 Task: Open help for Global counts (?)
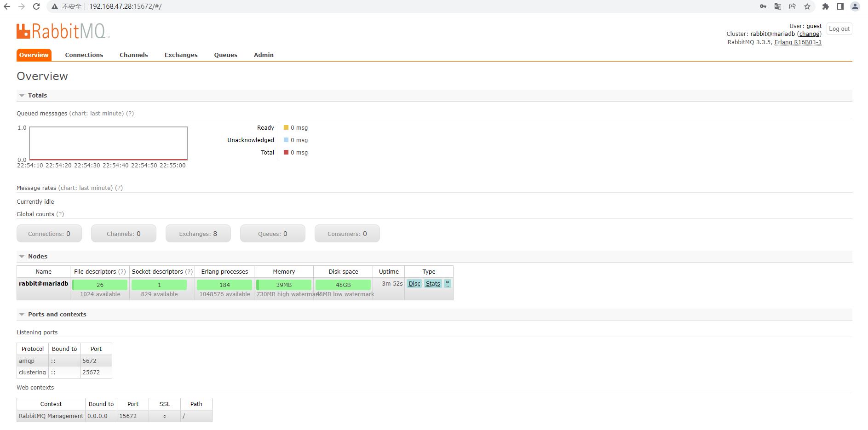coord(60,214)
